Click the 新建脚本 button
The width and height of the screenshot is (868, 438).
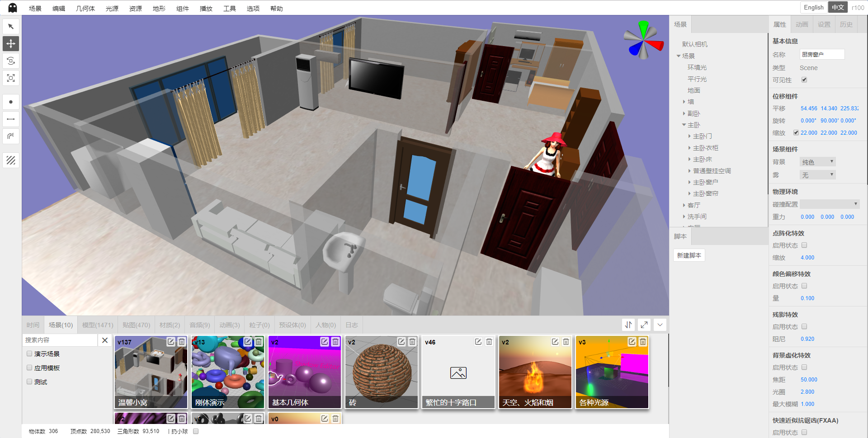(x=689, y=255)
